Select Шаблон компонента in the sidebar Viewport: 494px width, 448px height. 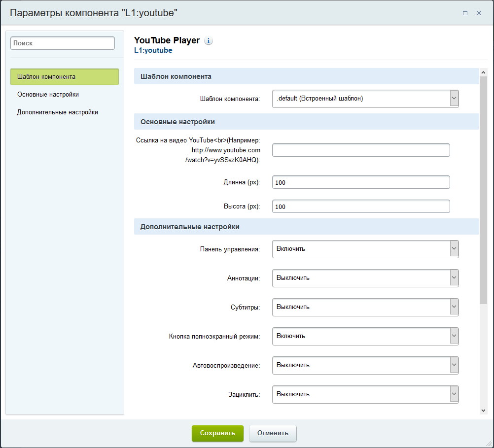65,77
